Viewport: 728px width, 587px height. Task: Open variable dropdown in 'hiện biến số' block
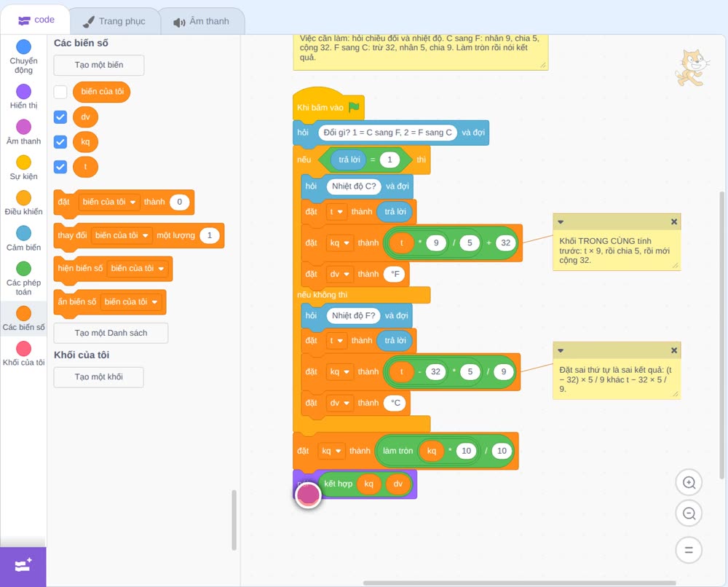pos(138,269)
